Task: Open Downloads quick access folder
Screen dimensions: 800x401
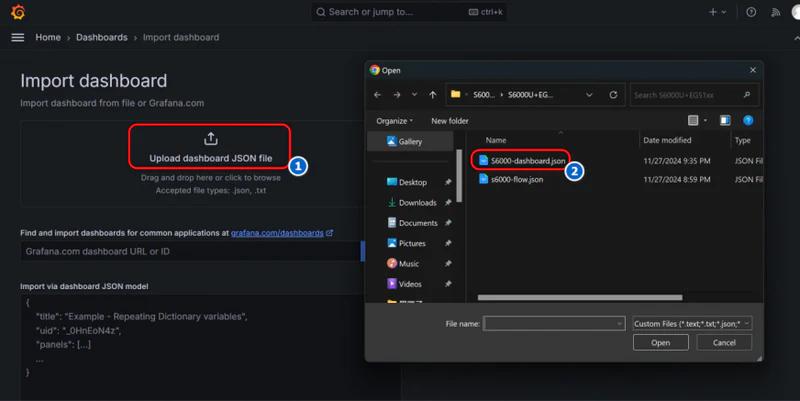Action: pyautogui.click(x=417, y=203)
